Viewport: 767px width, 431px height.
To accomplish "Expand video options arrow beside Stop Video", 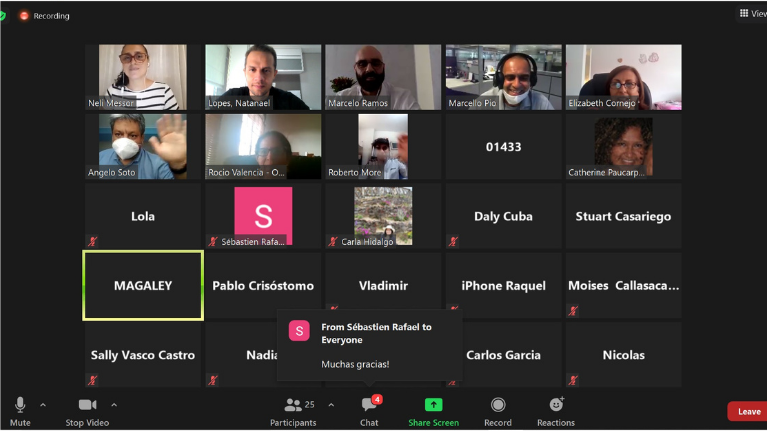I will (114, 405).
